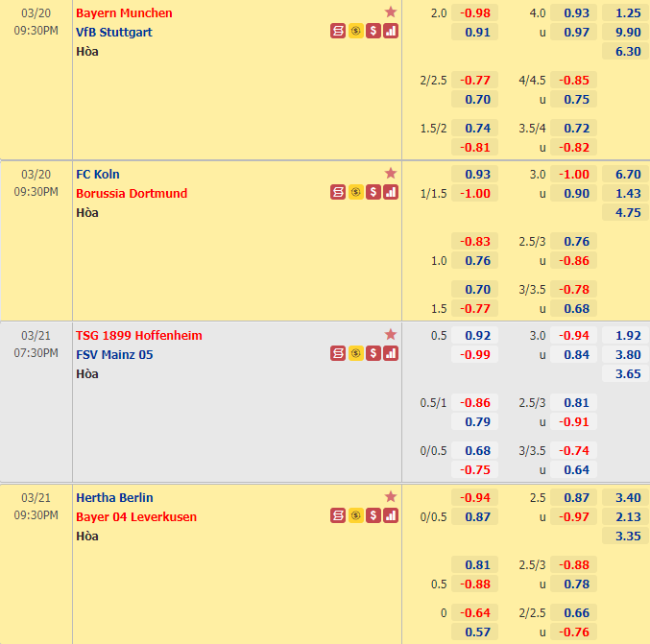This screenshot has height=644, width=650.
Task: Choose under odds -0.91 in Hoffenheim match
Action: (574, 422)
